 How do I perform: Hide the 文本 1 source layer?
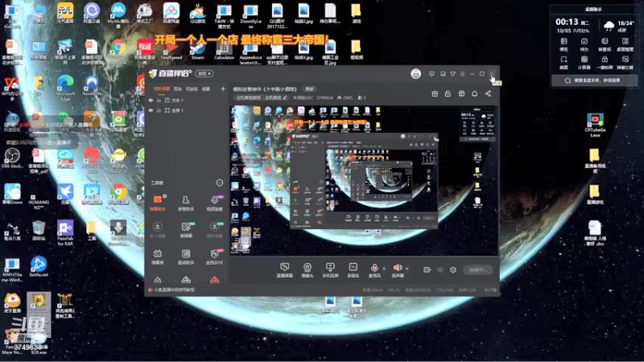tap(151, 100)
